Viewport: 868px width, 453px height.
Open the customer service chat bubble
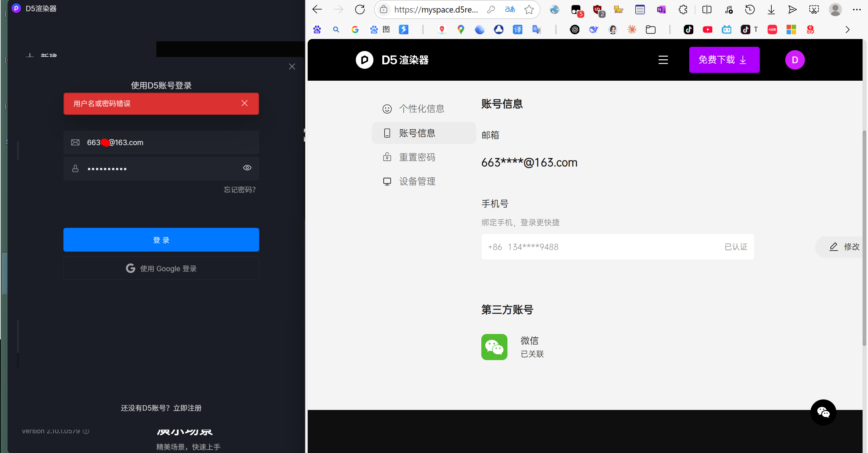[x=824, y=412]
